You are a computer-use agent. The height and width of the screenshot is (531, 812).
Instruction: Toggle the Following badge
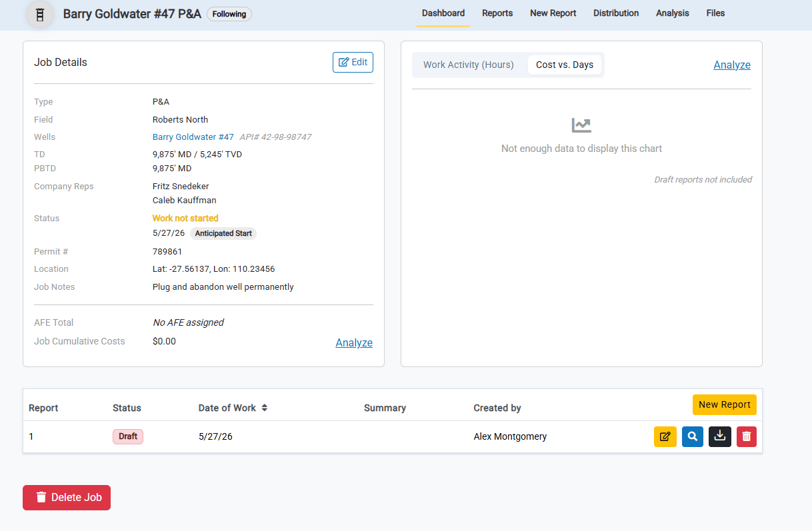pyautogui.click(x=229, y=14)
